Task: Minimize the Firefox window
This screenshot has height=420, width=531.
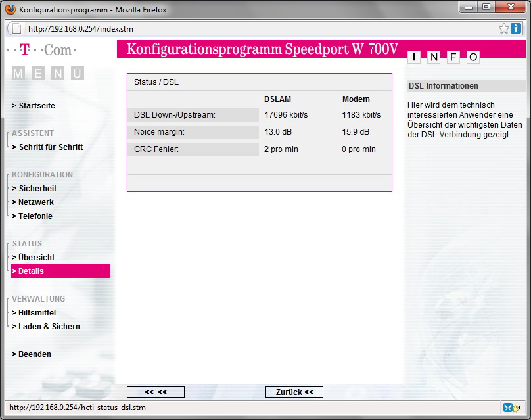Action: pyautogui.click(x=469, y=7)
